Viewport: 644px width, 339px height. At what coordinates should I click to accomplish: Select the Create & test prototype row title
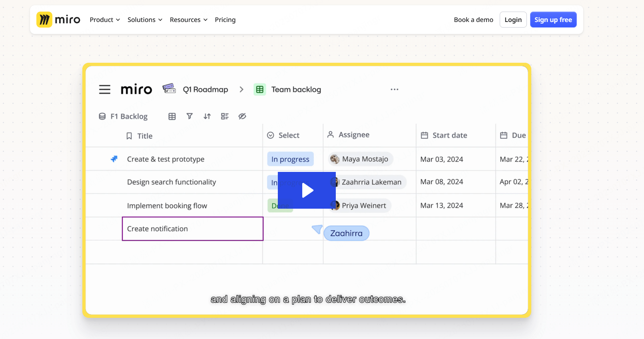[x=165, y=159]
